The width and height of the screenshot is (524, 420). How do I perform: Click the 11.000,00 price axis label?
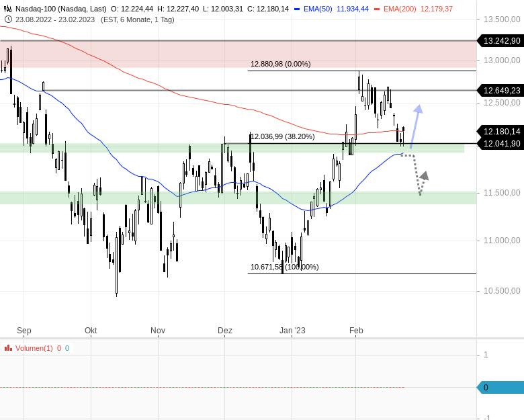[502, 241]
